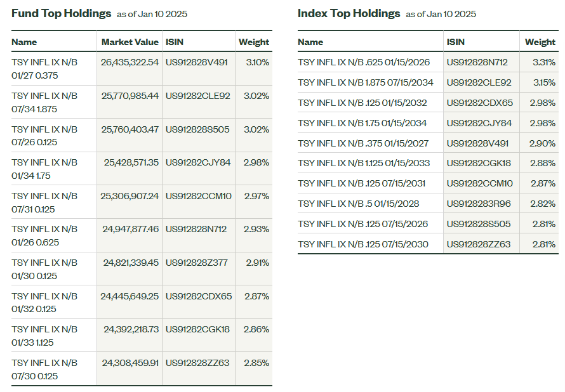565x392 pixels.
Task: Select index holding .625 01/15/2026
Action: pyautogui.click(x=364, y=62)
